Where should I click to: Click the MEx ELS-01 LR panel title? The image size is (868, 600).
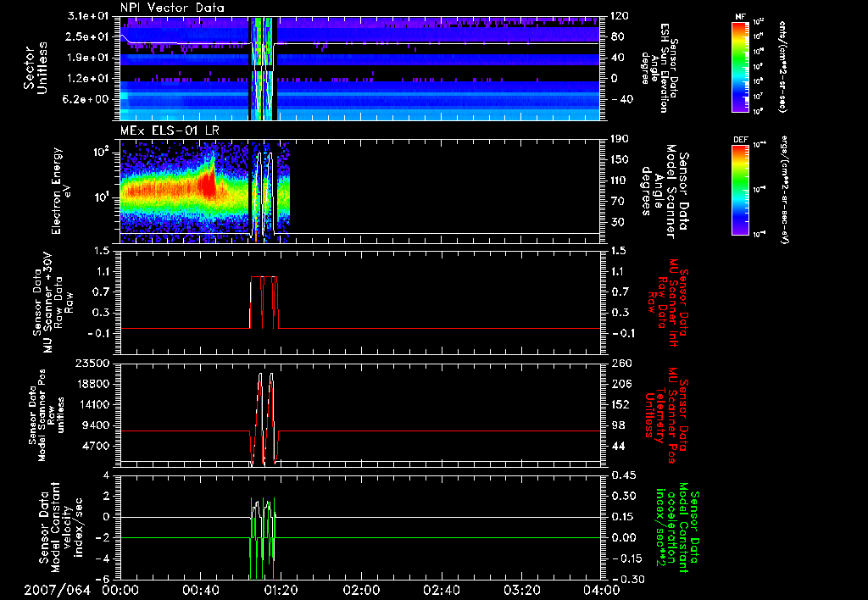(169, 131)
